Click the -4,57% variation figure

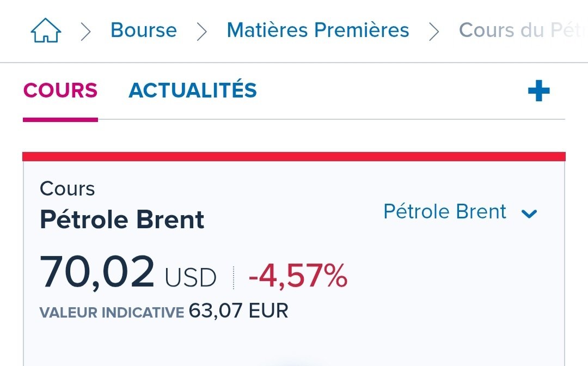[x=298, y=276]
